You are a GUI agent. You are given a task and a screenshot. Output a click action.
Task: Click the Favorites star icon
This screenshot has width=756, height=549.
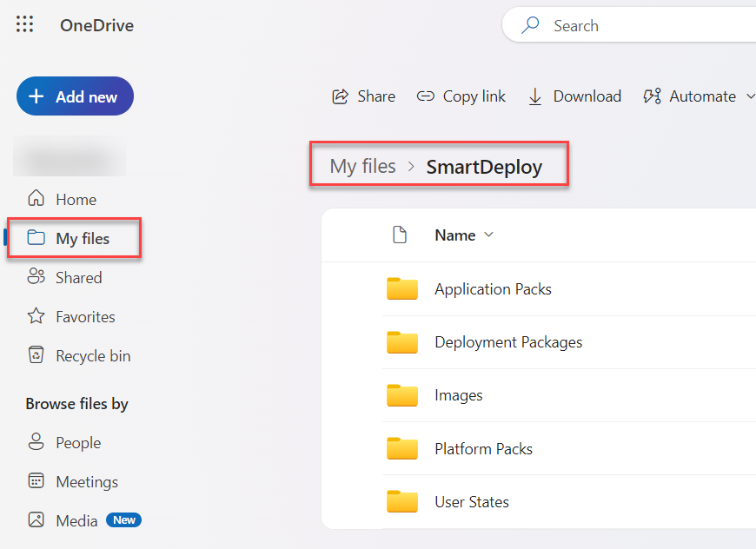pyautogui.click(x=36, y=315)
